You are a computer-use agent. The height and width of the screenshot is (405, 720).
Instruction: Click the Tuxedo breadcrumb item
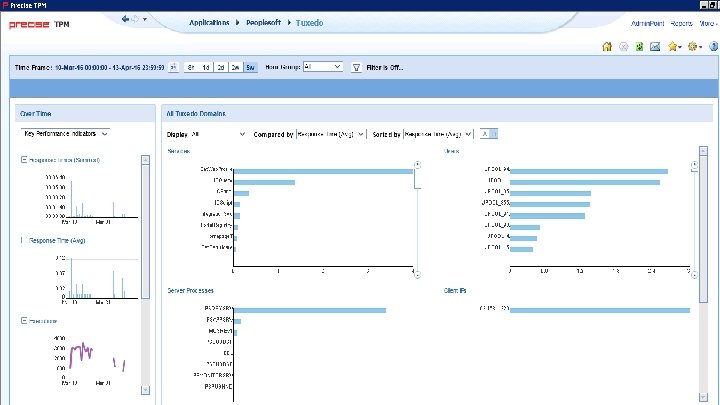coord(309,22)
